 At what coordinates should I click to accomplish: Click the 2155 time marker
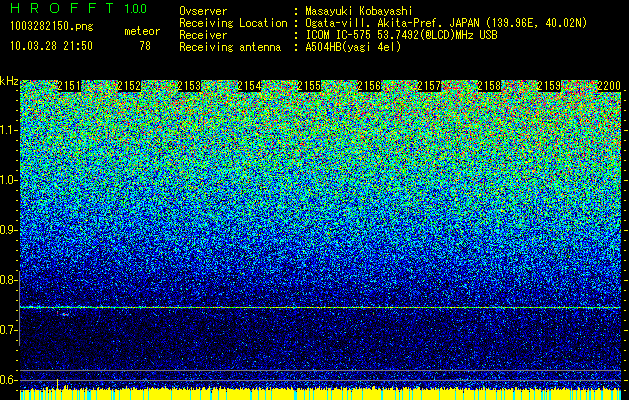tap(309, 86)
